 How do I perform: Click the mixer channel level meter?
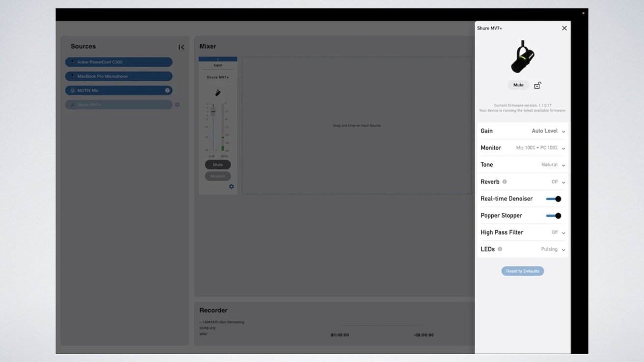coord(222,128)
